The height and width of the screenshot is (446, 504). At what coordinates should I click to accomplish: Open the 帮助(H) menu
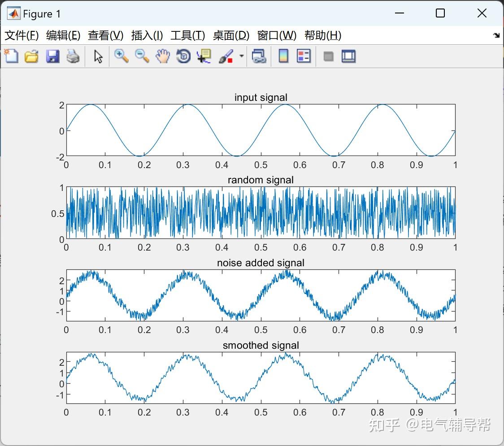[x=323, y=35]
